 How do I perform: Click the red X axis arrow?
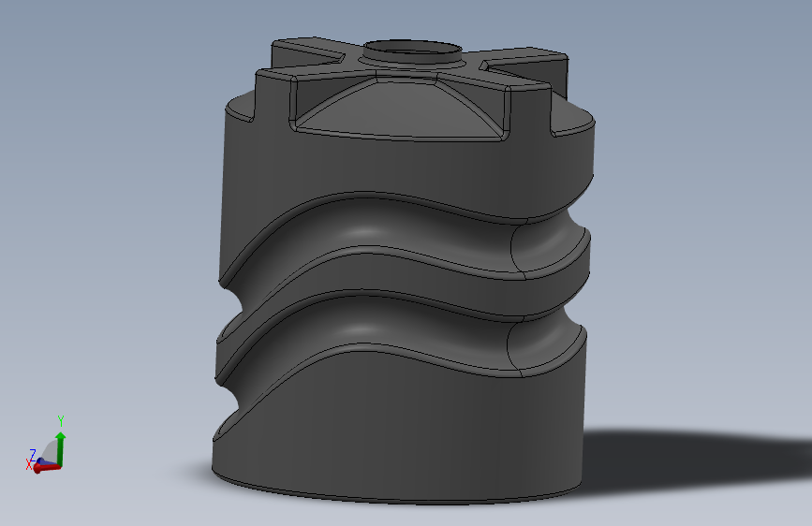(x=47, y=468)
